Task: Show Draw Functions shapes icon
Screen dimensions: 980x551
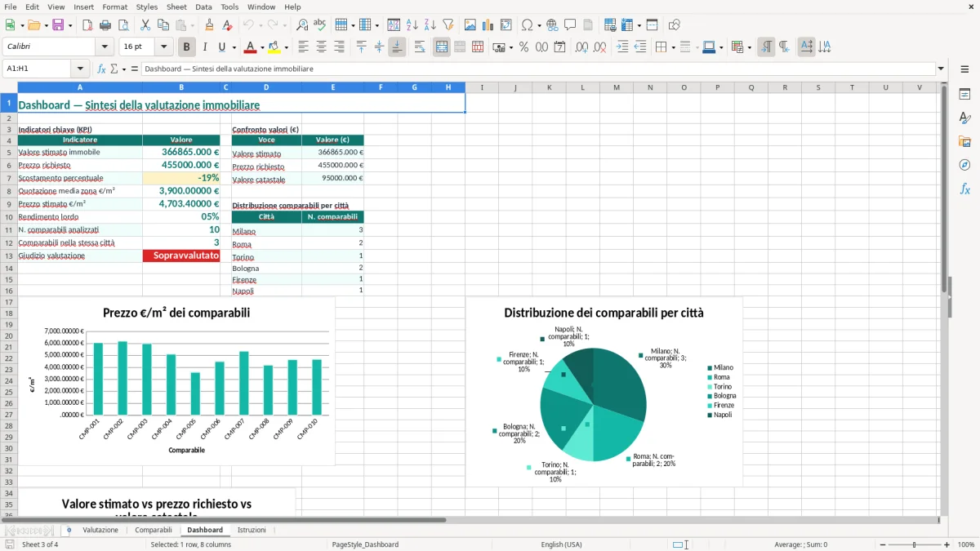Action: [x=674, y=25]
